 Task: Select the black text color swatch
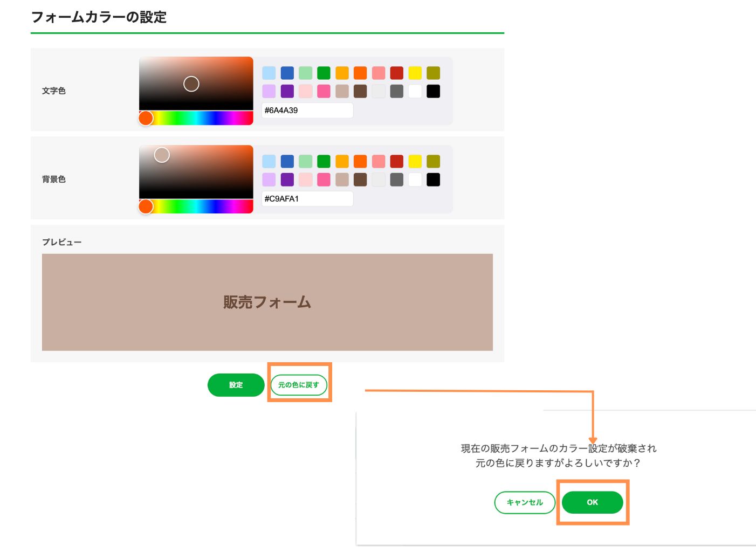433,92
